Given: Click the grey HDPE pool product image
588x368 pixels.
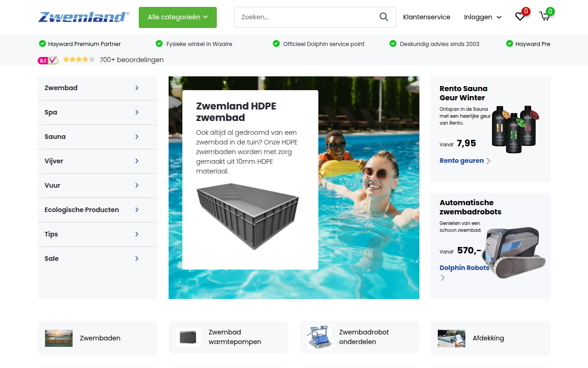Looking at the screenshot, I should [x=248, y=216].
